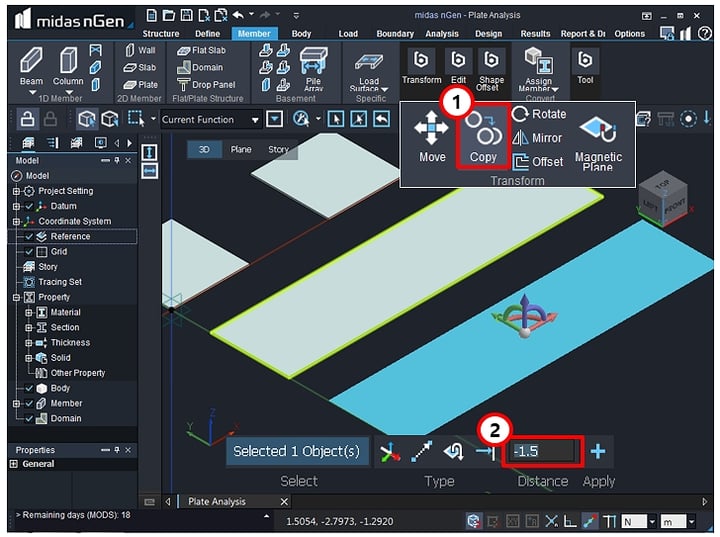This screenshot has height=537, width=720.
Task: Choose Move in Transform popup
Action: [x=432, y=136]
